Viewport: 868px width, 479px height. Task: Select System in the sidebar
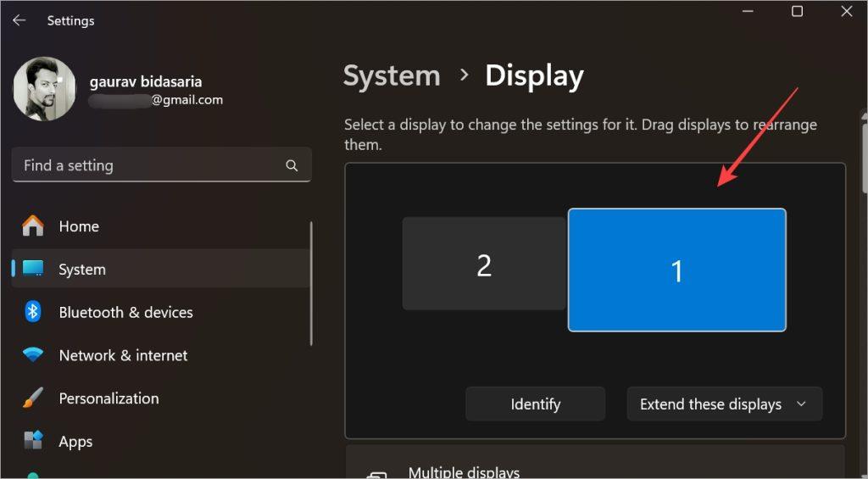click(160, 269)
